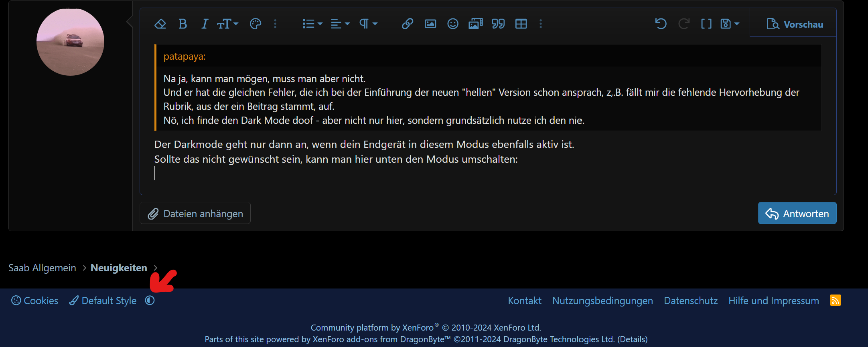Switch to Vorschau preview tab
Screen dimensions: 868x347
[x=795, y=24]
